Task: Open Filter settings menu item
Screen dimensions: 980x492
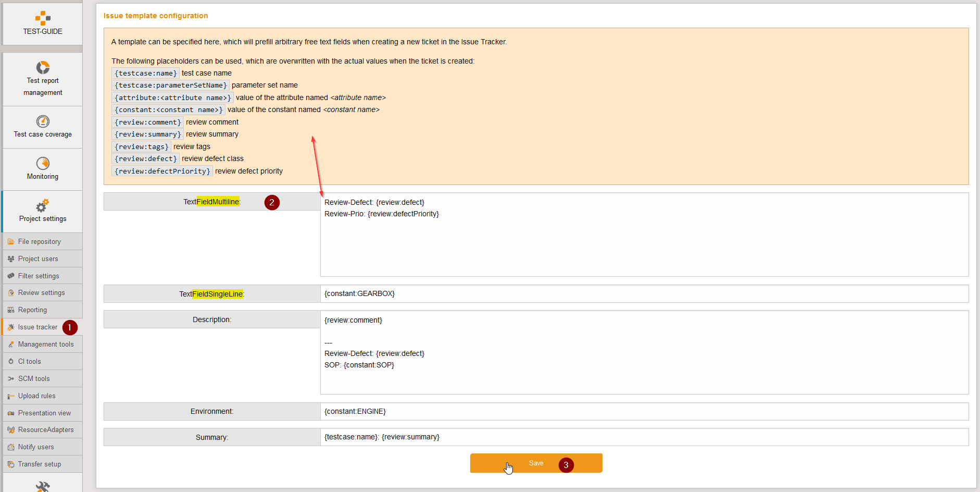Action: pyautogui.click(x=39, y=276)
